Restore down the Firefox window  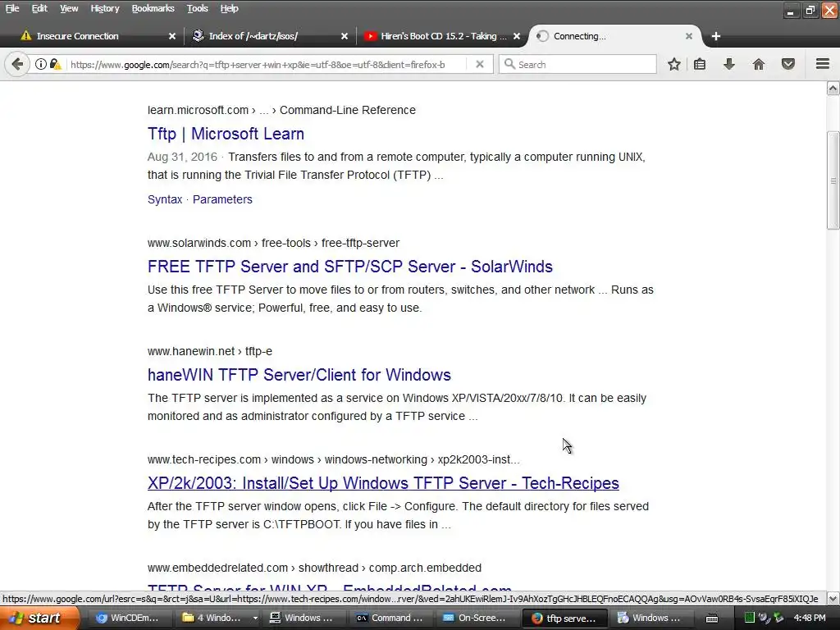click(x=810, y=10)
